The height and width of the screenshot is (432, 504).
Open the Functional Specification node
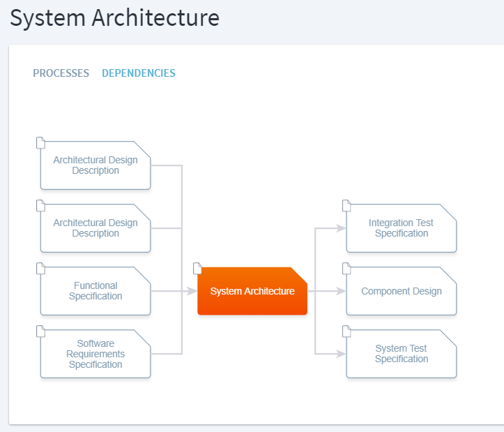96,291
